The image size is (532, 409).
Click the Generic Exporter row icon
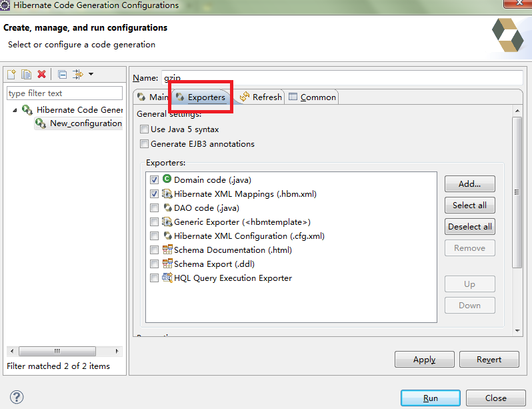click(167, 222)
